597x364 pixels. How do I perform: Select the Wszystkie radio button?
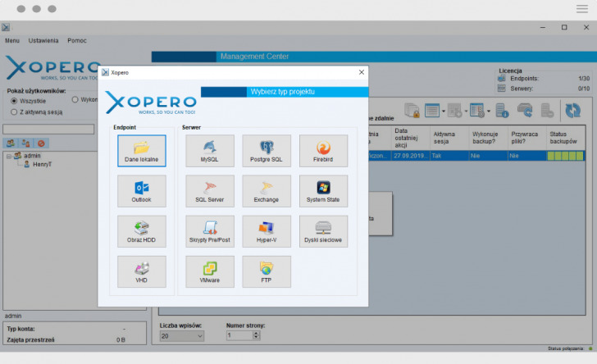click(x=14, y=101)
